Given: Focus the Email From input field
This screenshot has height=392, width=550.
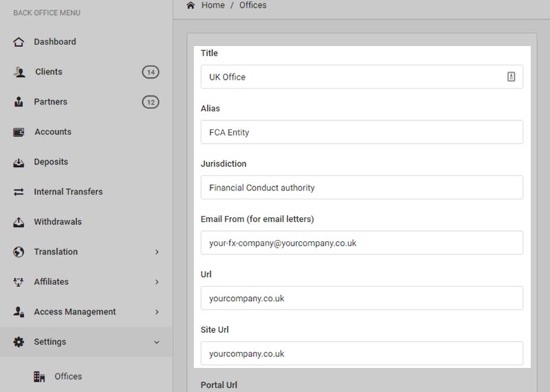Looking at the screenshot, I should (x=362, y=243).
